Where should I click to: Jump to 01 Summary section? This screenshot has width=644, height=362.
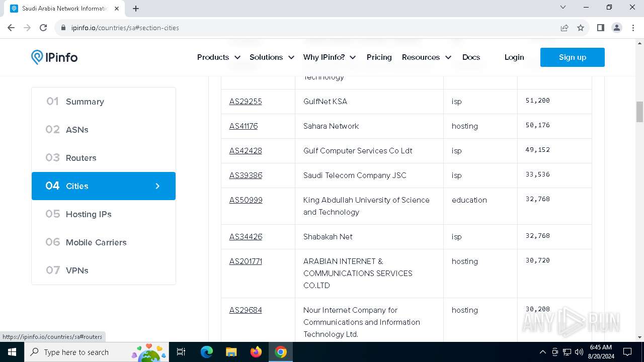[104, 102]
